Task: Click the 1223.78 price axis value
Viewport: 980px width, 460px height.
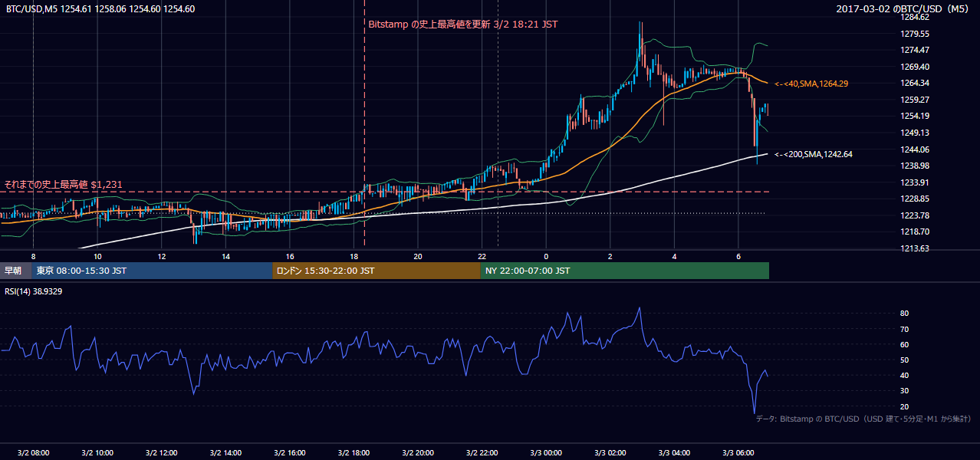Action: point(916,215)
